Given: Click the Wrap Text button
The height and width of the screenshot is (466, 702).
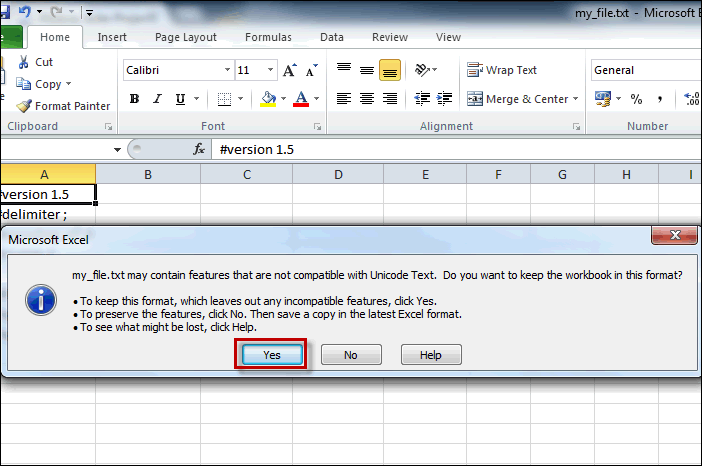Looking at the screenshot, I should click(x=501, y=70).
